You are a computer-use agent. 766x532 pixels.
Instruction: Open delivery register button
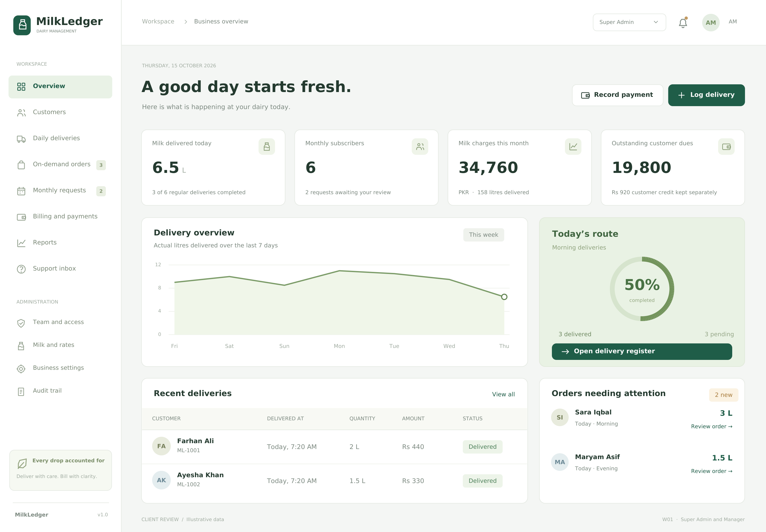tap(642, 351)
